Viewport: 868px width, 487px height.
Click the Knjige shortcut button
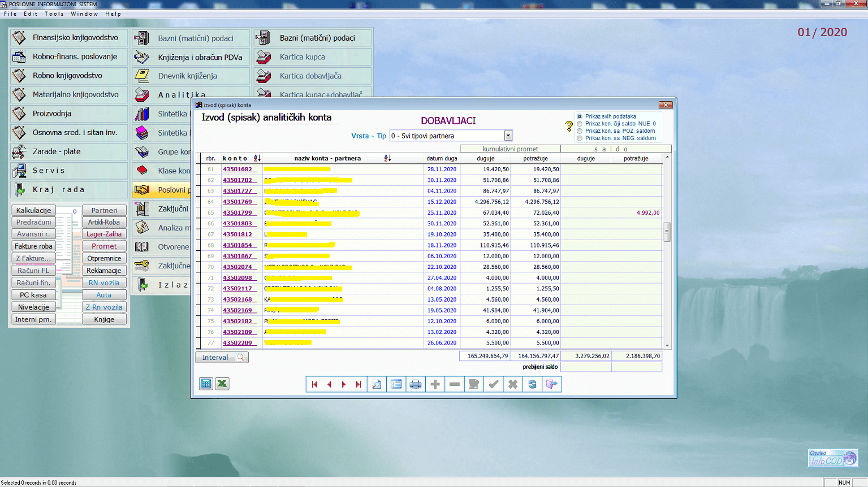click(x=104, y=319)
